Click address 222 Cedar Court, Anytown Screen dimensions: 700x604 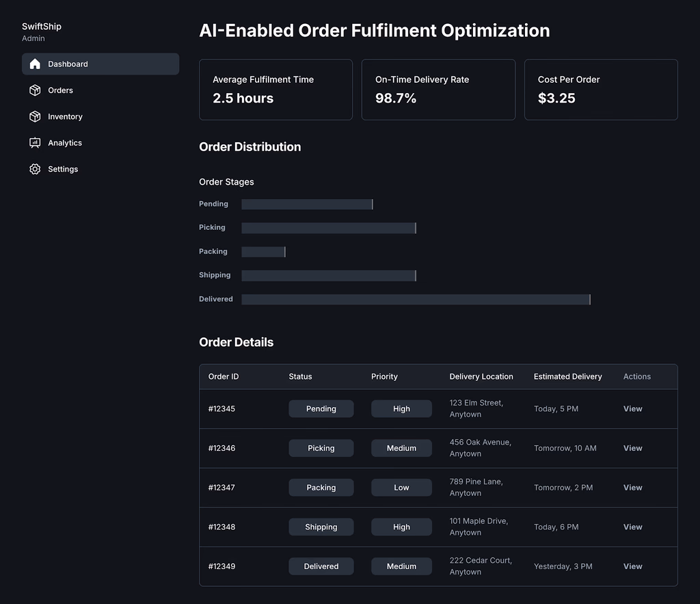tap(481, 566)
